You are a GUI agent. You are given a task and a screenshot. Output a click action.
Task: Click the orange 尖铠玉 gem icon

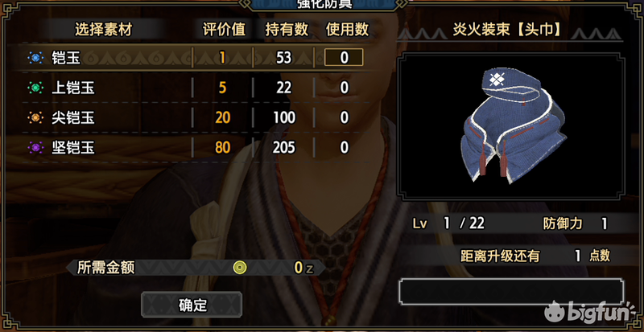[x=35, y=118]
